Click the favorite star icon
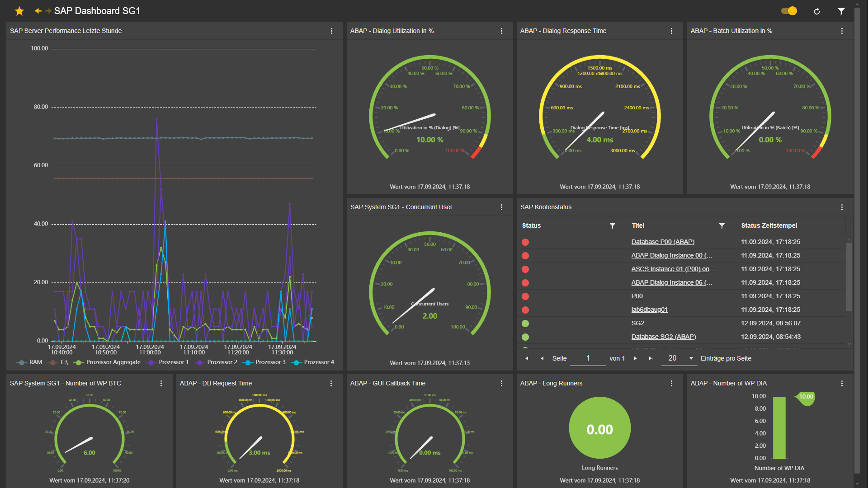This screenshot has height=488, width=868. tap(19, 11)
